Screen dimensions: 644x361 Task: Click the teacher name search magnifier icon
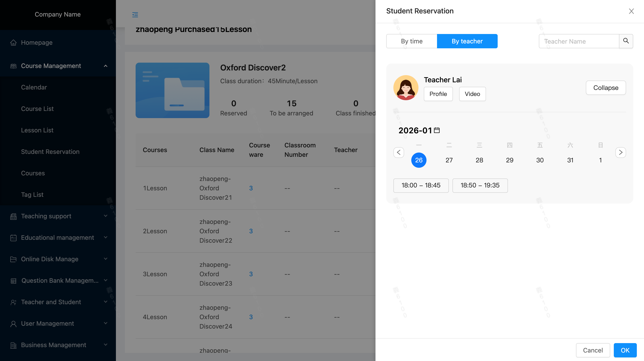click(x=626, y=41)
